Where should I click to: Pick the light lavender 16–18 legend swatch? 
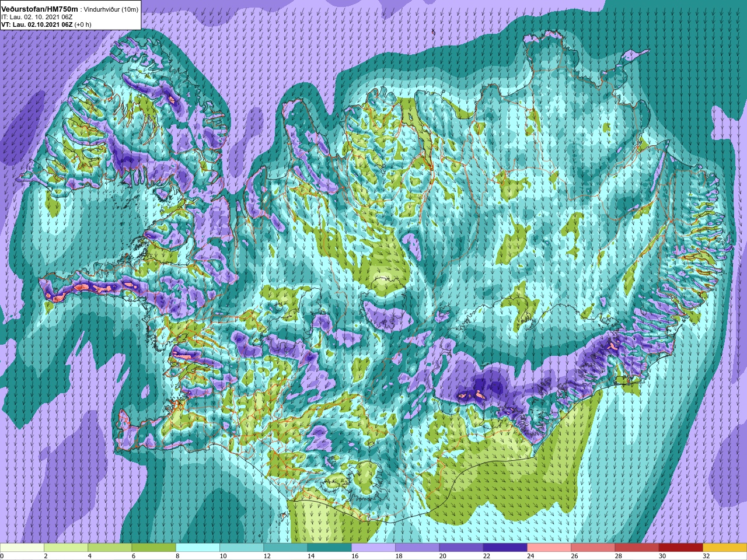[x=373, y=548]
